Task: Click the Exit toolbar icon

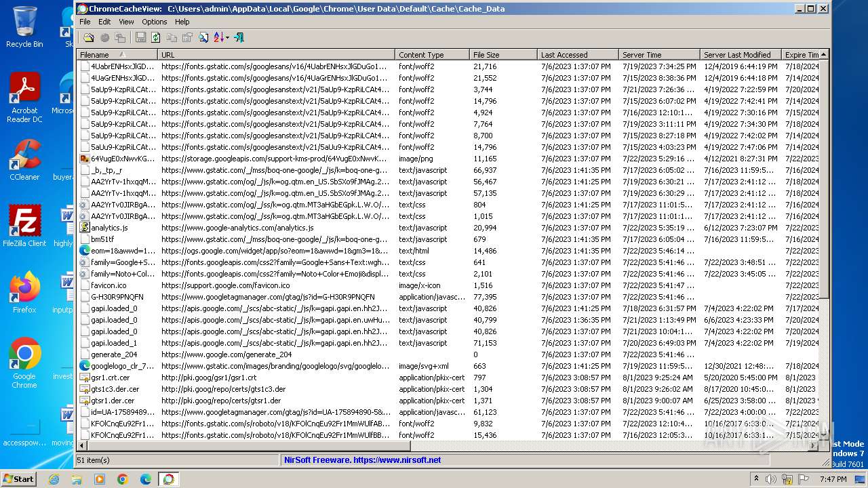Action: 239,37
